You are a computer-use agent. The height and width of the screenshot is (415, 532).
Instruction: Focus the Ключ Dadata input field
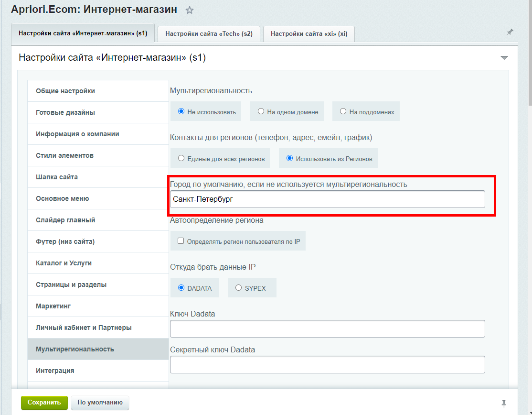pos(327,329)
